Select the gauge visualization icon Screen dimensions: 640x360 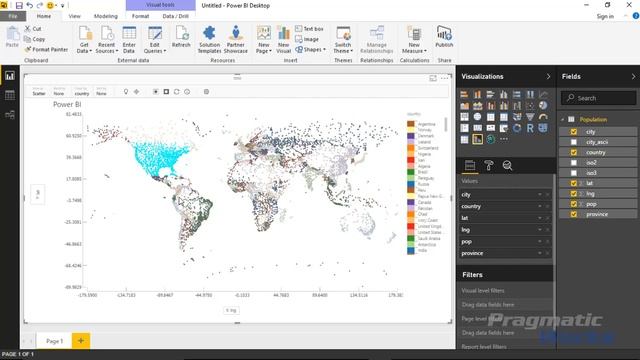[543, 117]
